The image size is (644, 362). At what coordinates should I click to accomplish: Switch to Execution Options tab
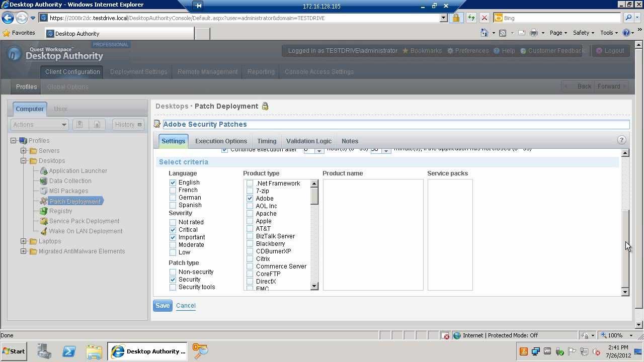coord(221,141)
